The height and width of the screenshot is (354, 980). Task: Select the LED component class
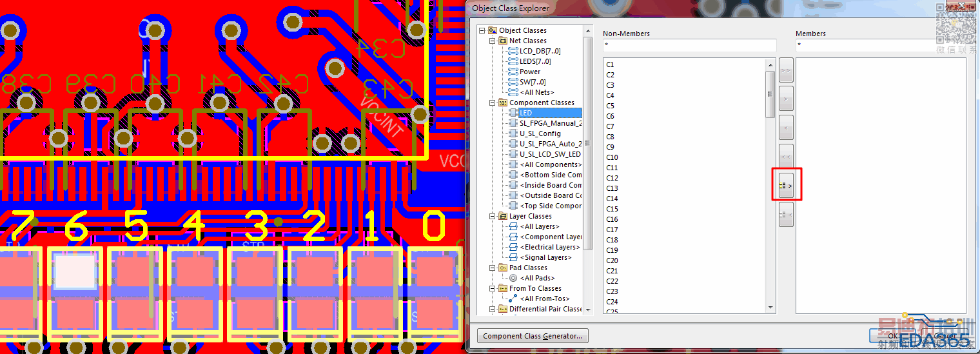(x=525, y=113)
